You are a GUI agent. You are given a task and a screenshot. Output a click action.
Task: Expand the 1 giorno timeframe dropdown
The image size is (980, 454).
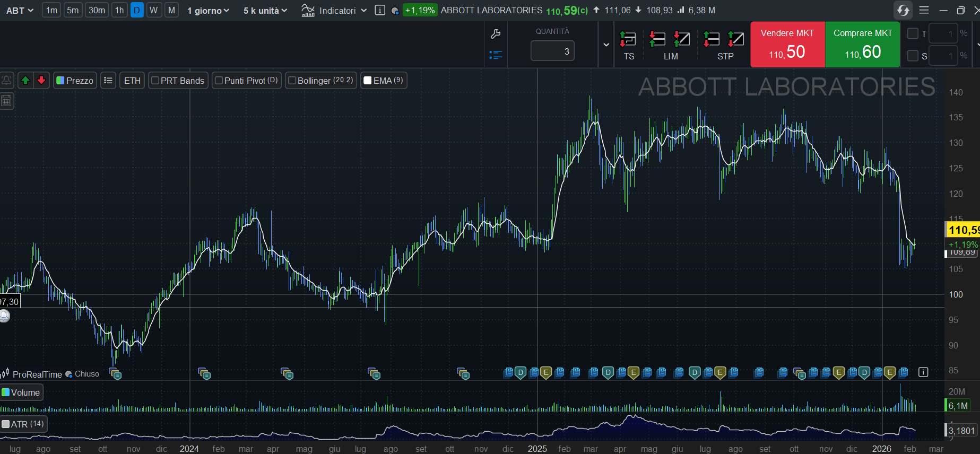208,11
